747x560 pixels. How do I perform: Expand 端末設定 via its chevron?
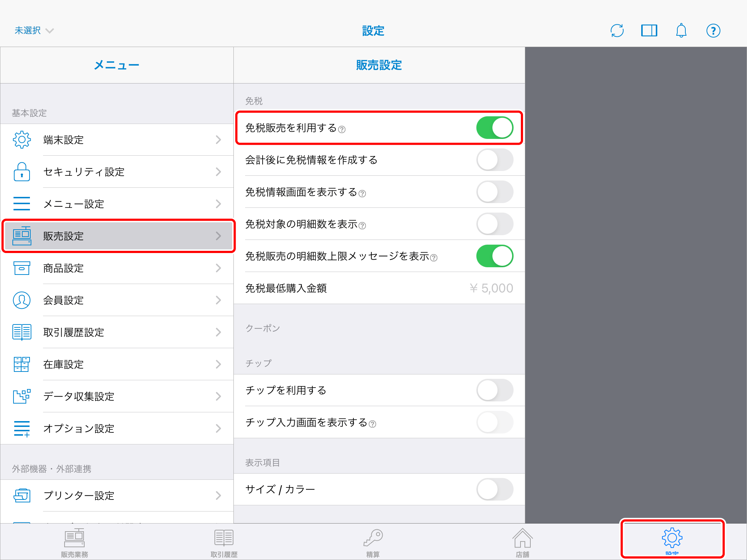(x=218, y=140)
